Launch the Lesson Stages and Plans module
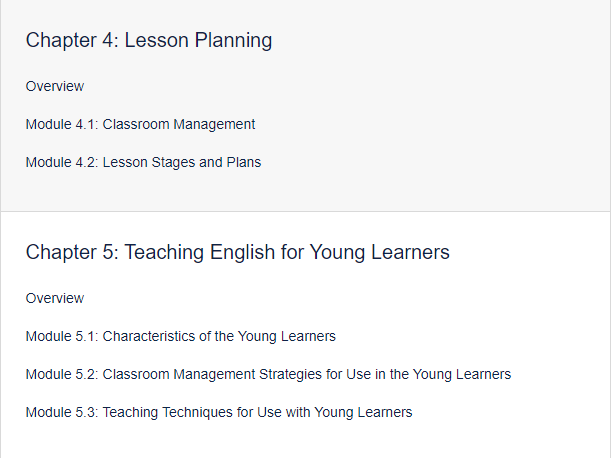This screenshot has width=611, height=458. [x=182, y=162]
